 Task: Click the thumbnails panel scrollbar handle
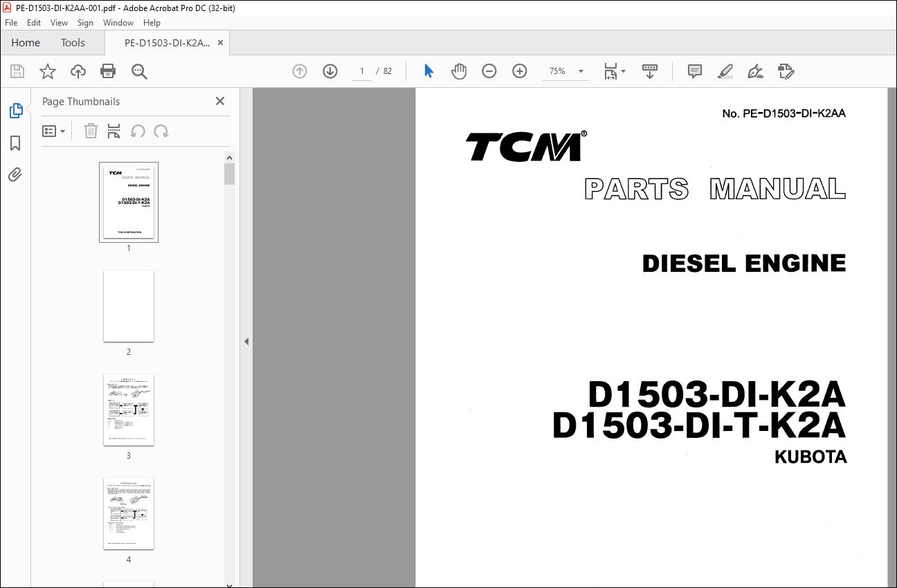229,174
